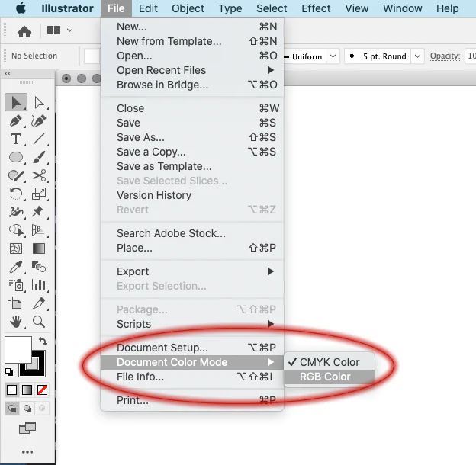476x465 pixels.
Task: Set paint mode to None
Action: (42, 390)
